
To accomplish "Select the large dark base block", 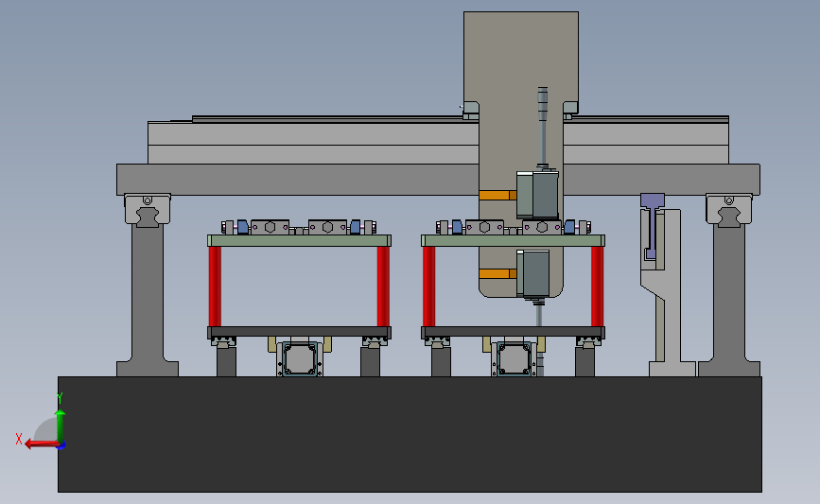I will click(x=410, y=434).
